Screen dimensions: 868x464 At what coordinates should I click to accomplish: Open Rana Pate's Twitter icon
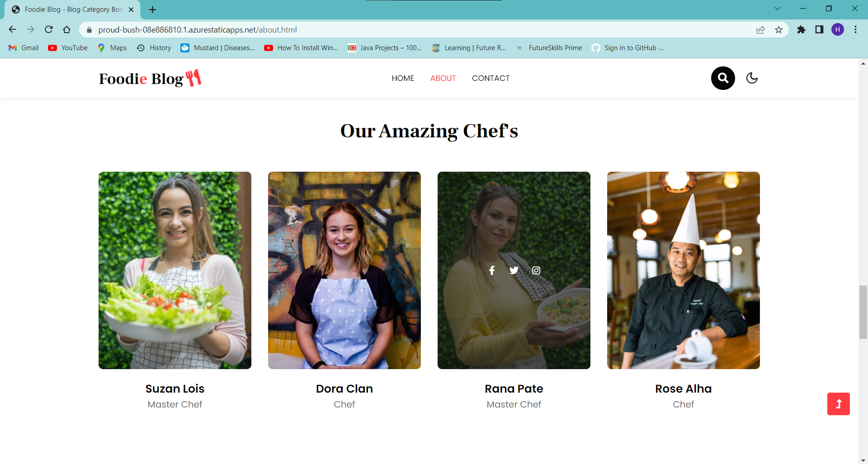pos(514,270)
